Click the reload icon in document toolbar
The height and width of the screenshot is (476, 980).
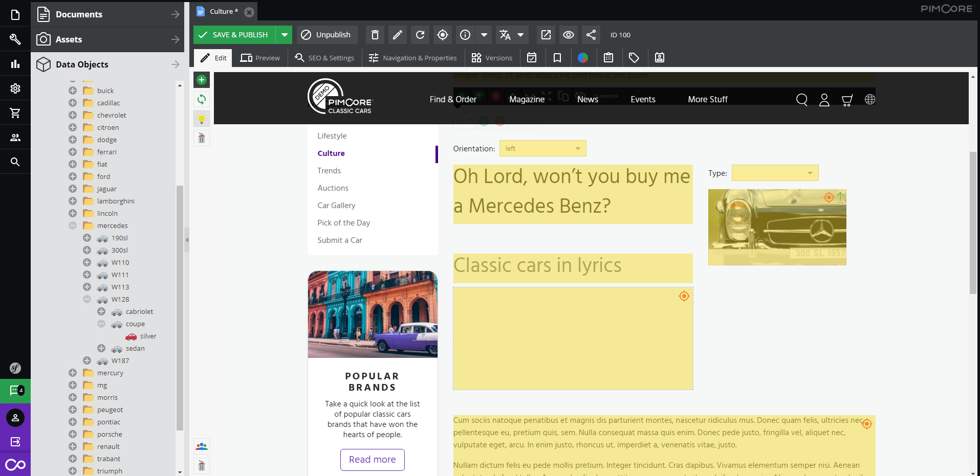tap(420, 35)
